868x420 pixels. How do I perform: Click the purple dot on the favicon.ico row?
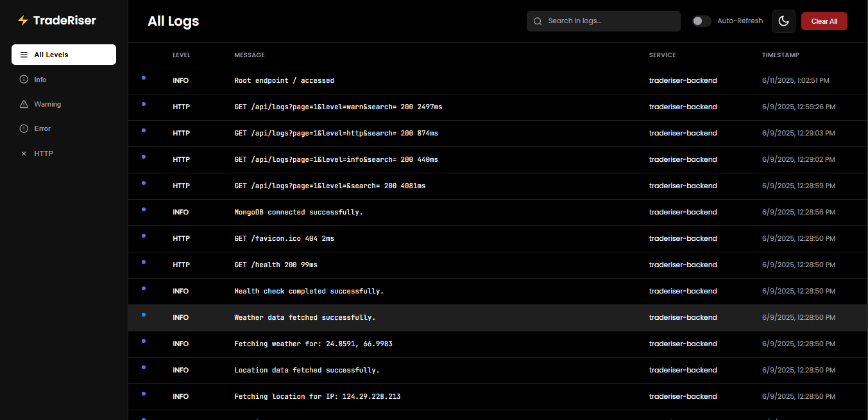point(144,236)
